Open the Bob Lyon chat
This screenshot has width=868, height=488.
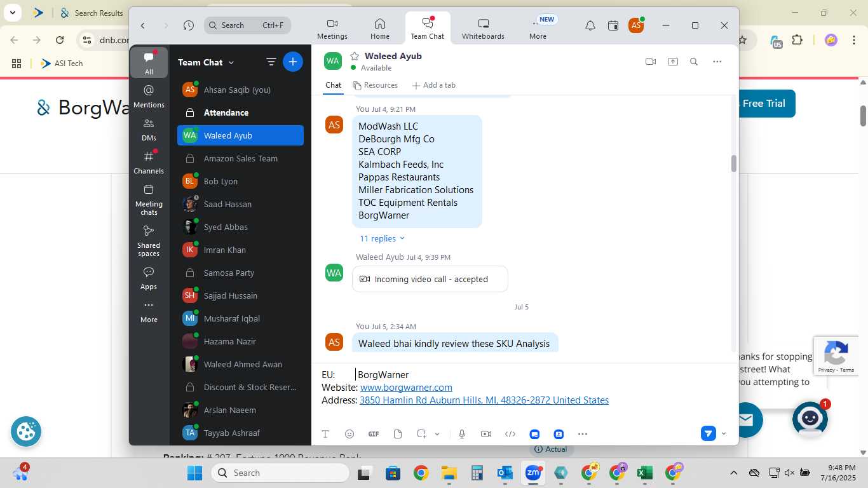(240, 181)
